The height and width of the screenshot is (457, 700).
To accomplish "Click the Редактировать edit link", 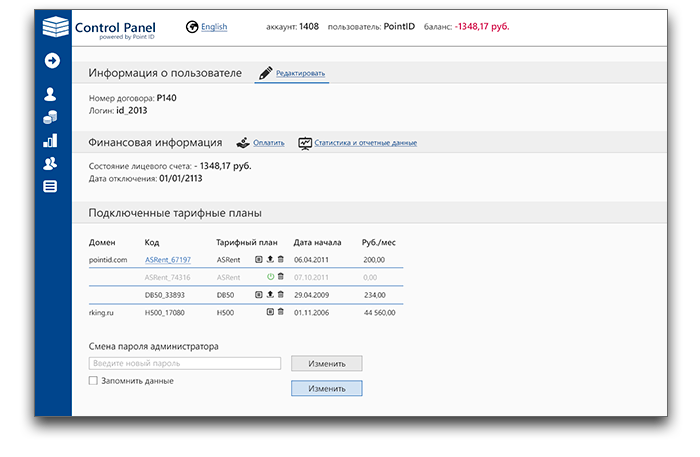I will tap(300, 74).
